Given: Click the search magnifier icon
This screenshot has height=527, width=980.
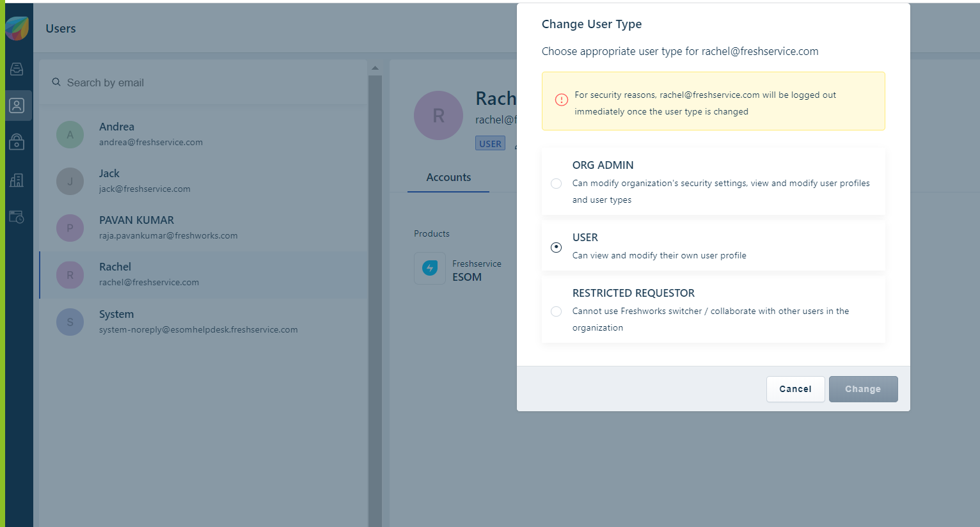Looking at the screenshot, I should point(56,83).
